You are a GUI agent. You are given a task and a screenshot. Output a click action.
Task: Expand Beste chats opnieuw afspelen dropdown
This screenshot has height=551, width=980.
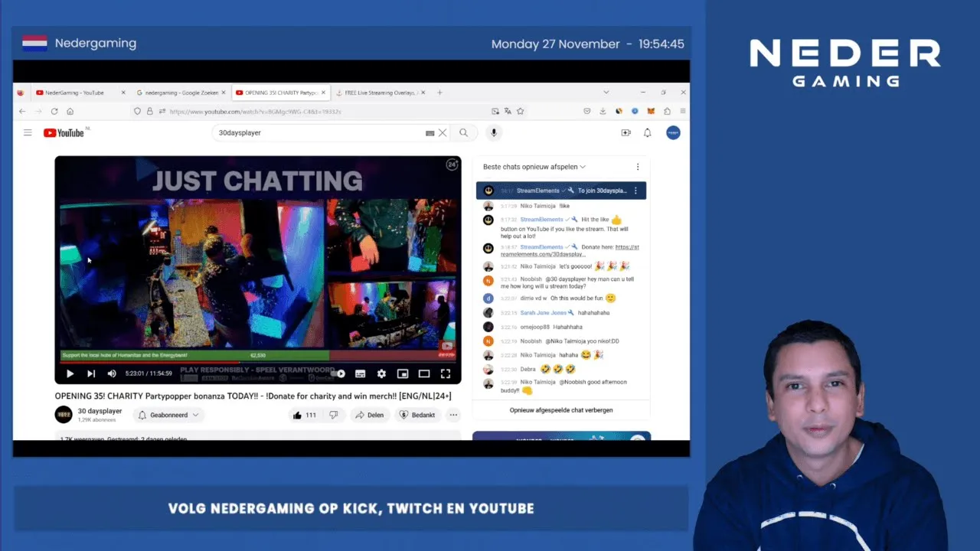point(534,167)
